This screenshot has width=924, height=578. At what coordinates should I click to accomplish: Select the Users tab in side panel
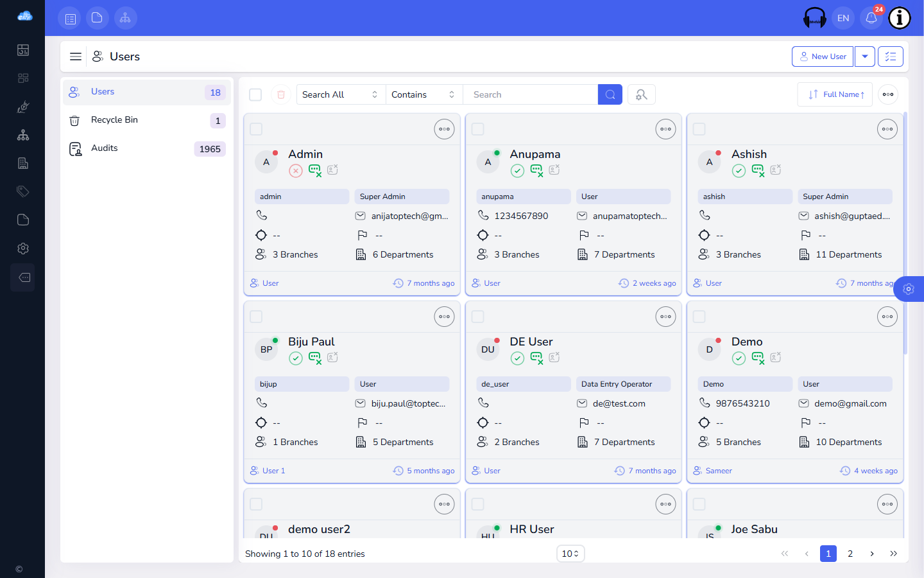tap(147, 92)
